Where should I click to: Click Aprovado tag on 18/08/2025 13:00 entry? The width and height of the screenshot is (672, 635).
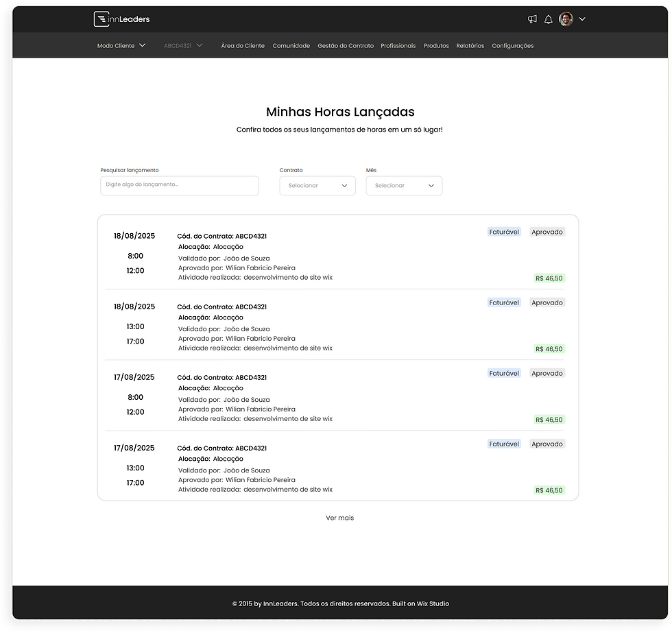click(x=547, y=302)
